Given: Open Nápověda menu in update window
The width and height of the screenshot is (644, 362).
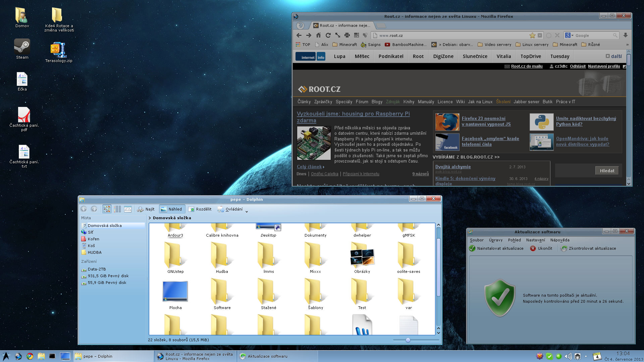Looking at the screenshot, I should (560, 240).
